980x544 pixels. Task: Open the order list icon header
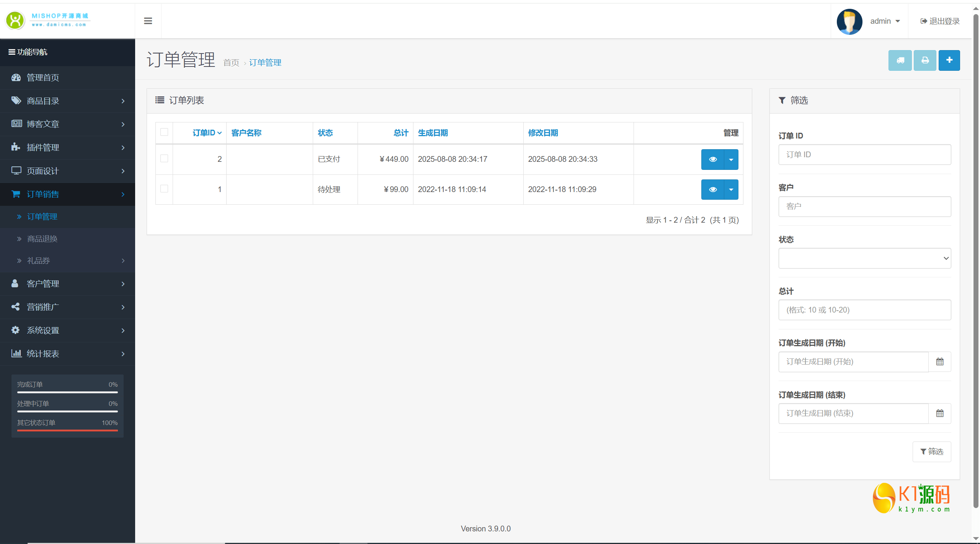pyautogui.click(x=160, y=100)
